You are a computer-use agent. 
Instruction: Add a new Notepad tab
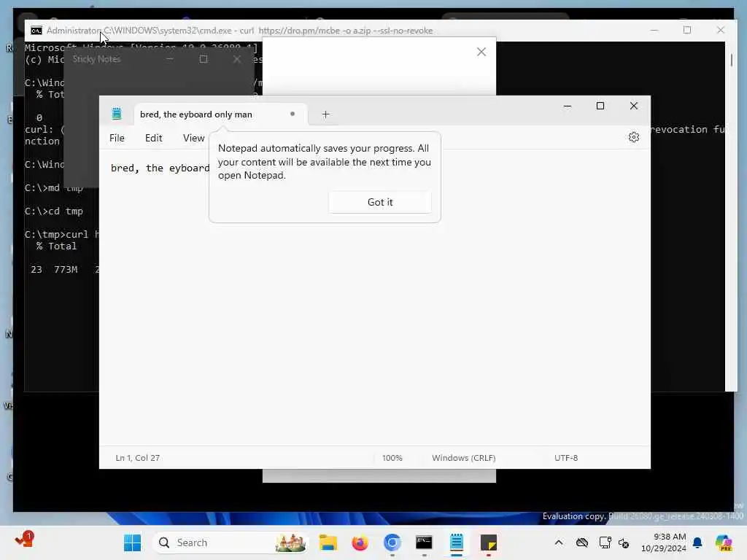(326, 114)
